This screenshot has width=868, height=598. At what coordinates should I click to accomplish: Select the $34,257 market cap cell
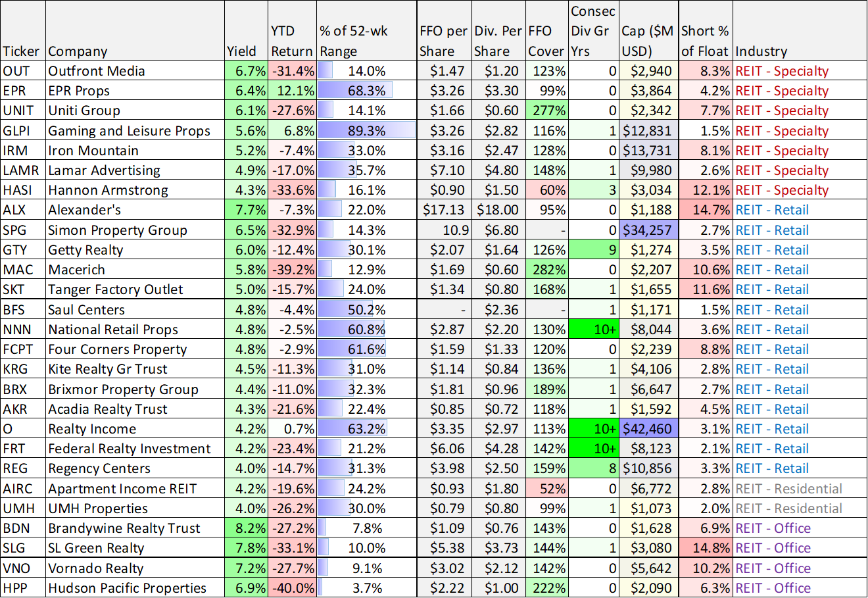pyautogui.click(x=649, y=230)
